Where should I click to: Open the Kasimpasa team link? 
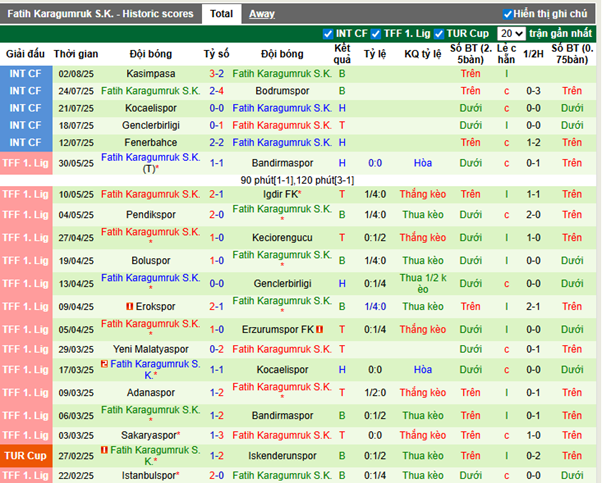pyautogui.click(x=151, y=74)
